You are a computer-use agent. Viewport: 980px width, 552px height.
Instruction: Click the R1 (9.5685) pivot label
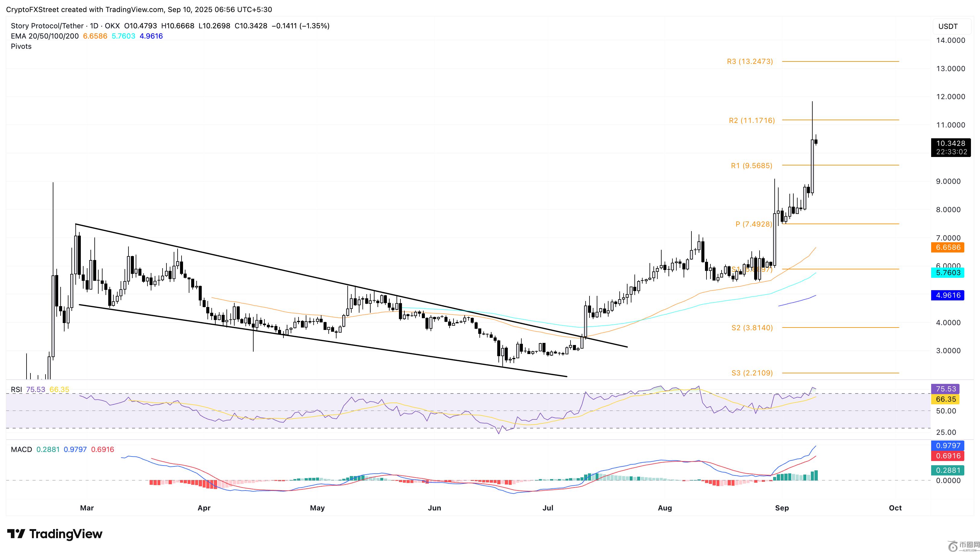pyautogui.click(x=752, y=166)
